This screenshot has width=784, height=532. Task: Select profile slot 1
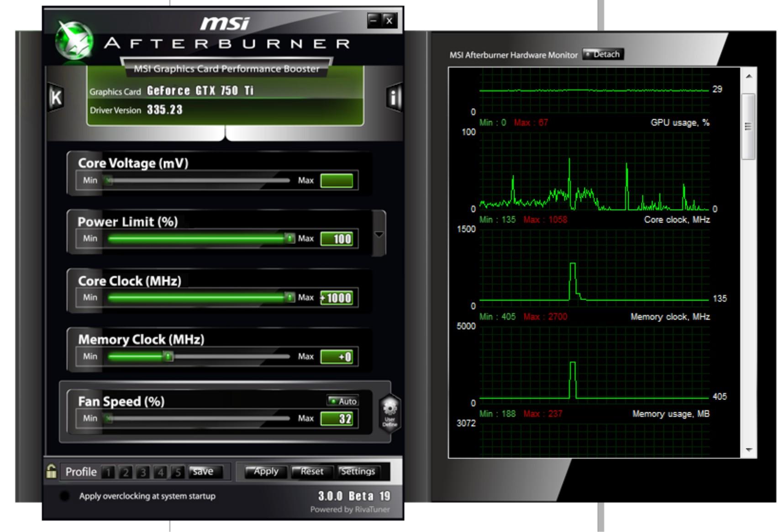[x=108, y=472]
